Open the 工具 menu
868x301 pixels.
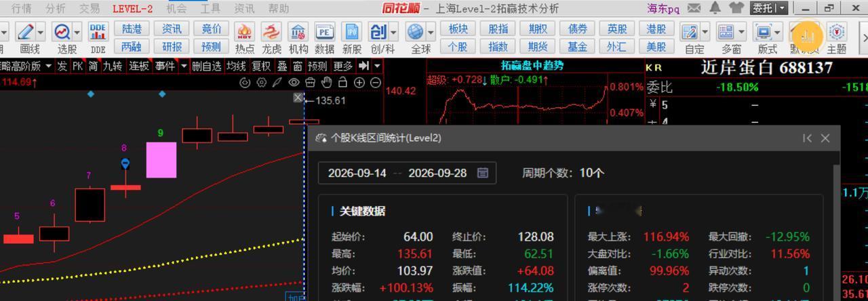210,8
